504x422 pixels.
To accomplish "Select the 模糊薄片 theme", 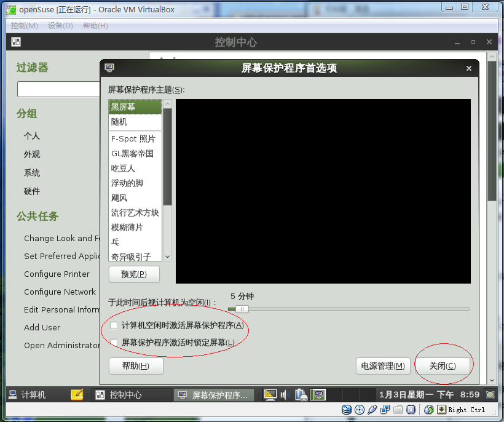I will [x=135, y=228].
